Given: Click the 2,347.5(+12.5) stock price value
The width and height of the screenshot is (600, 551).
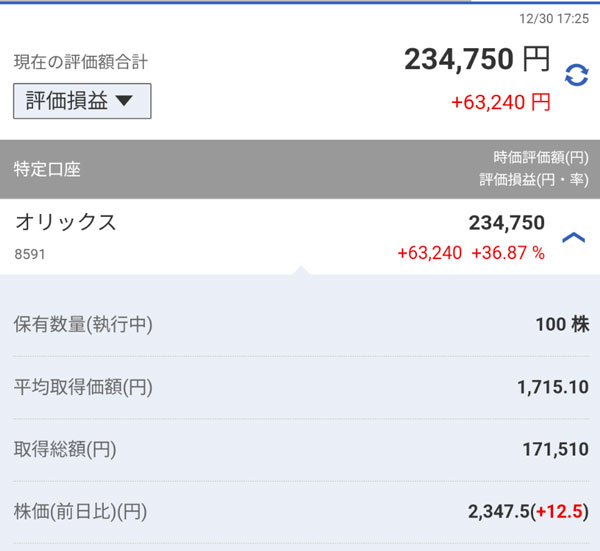Looking at the screenshot, I should coord(528,512).
